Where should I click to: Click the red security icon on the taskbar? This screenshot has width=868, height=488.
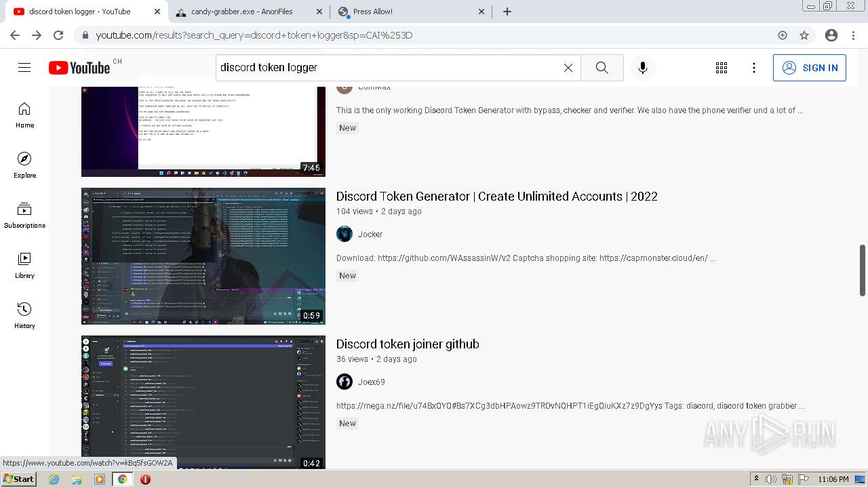(145, 479)
